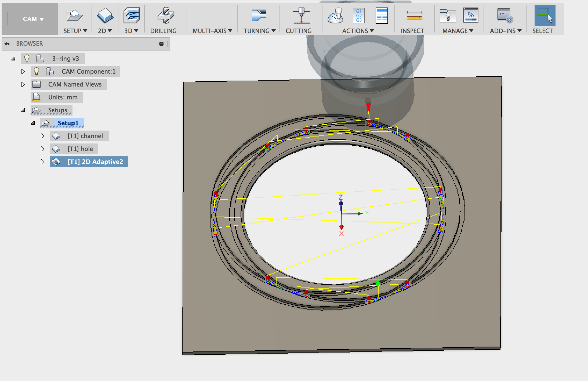Screen dimensions: 588x381
Task: Collapse the Setup1 node
Action: [33, 123]
